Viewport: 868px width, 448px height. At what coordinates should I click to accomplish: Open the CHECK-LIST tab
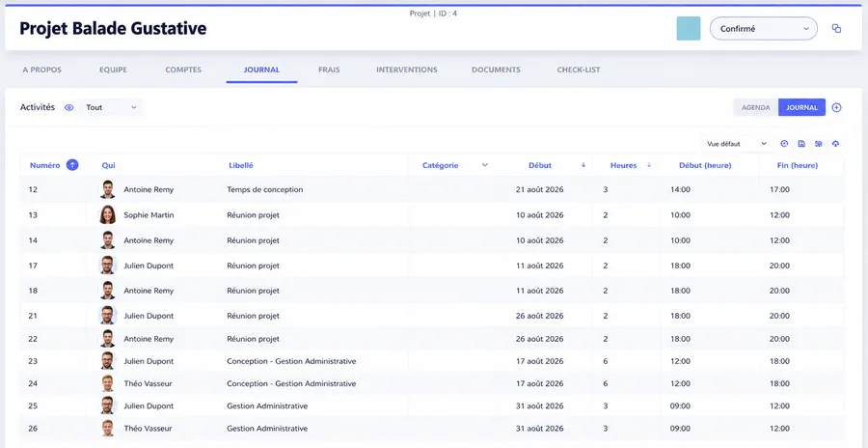click(x=579, y=70)
